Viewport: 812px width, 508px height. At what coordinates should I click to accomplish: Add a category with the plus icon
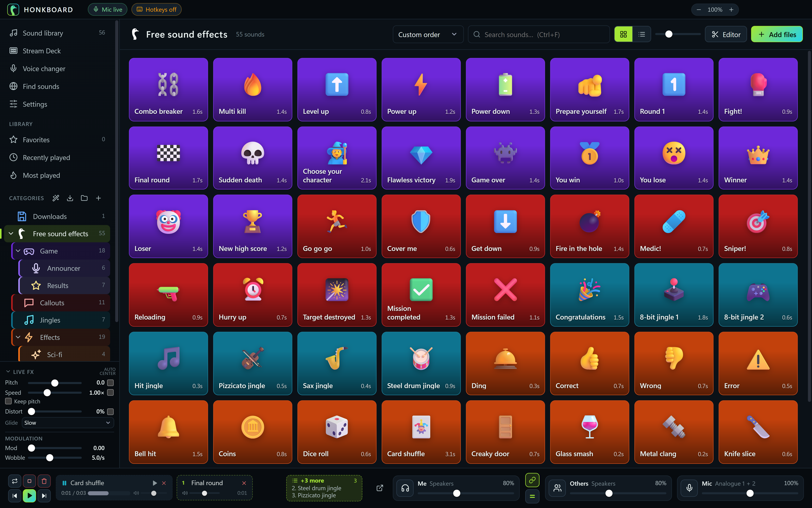coord(98,198)
